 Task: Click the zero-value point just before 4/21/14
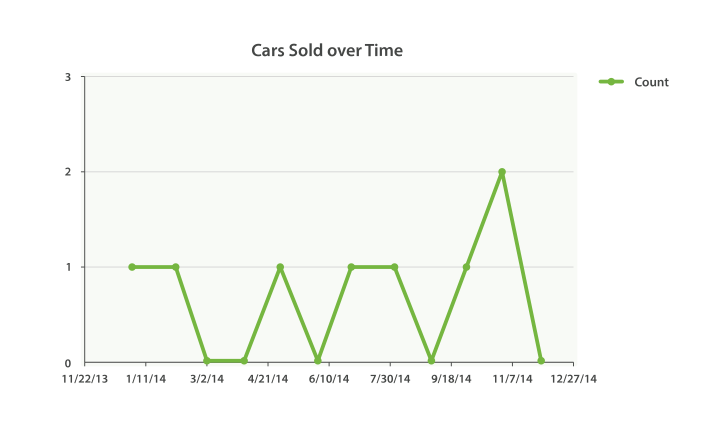click(244, 360)
